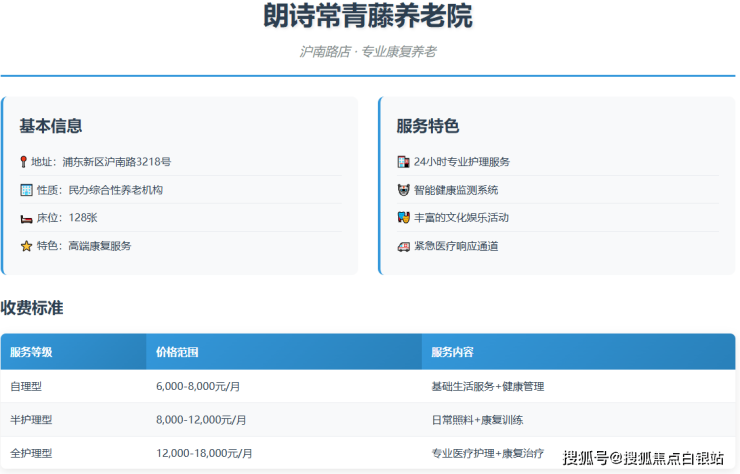Select the 服务内容 column header
This screenshot has width=740, height=474.
click(452, 352)
